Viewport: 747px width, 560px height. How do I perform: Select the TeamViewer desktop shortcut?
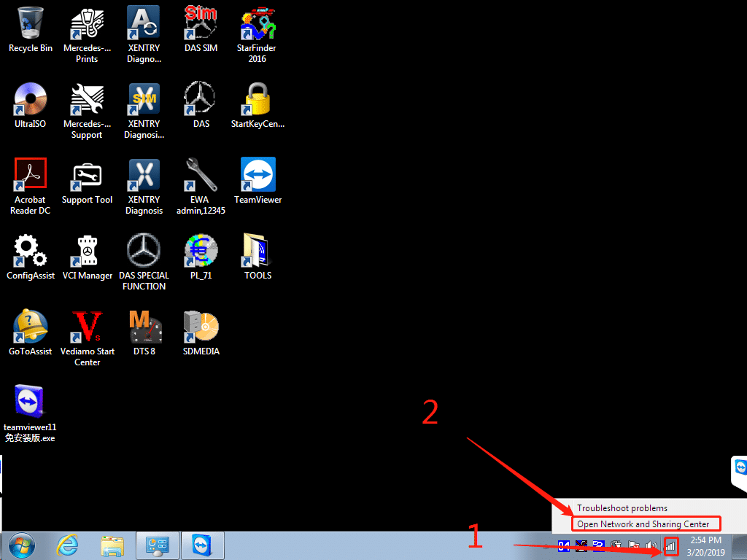coord(258,176)
